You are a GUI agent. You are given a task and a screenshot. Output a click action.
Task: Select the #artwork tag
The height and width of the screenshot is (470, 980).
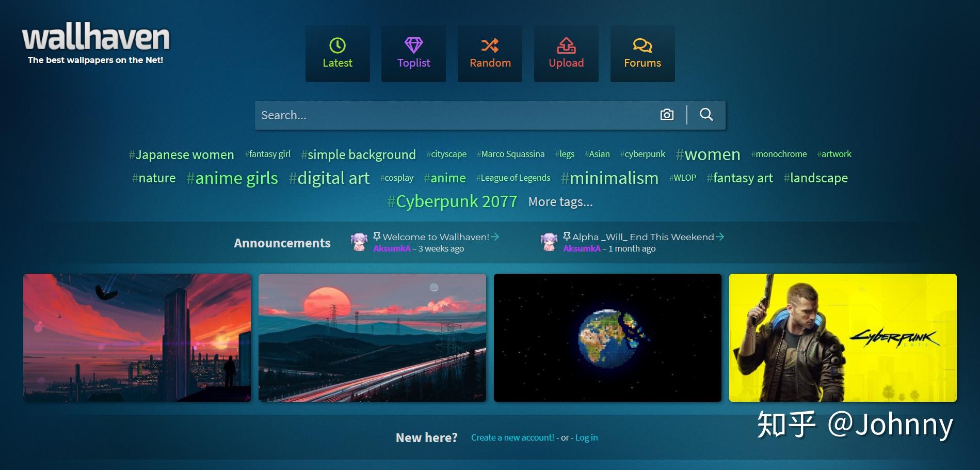[x=834, y=154]
